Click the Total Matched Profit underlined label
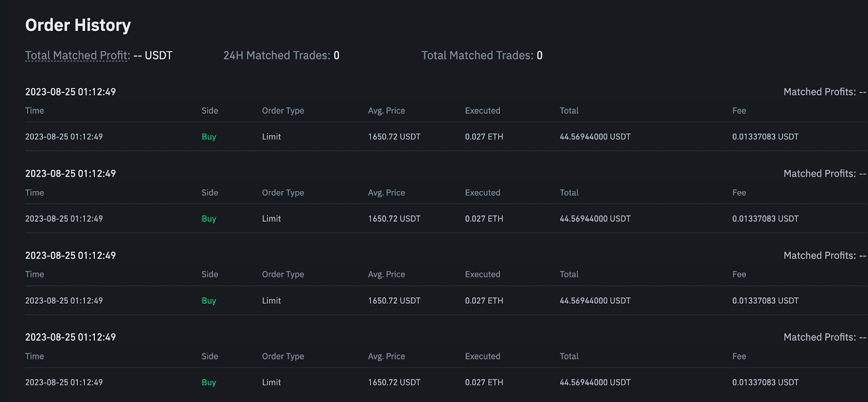 78,55
